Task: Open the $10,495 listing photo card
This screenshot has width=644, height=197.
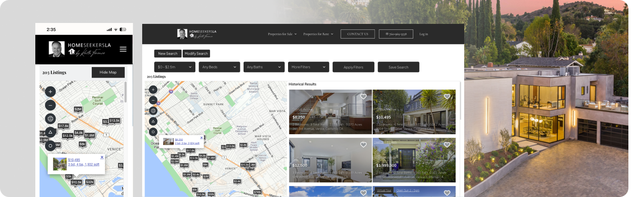Action: tap(414, 112)
